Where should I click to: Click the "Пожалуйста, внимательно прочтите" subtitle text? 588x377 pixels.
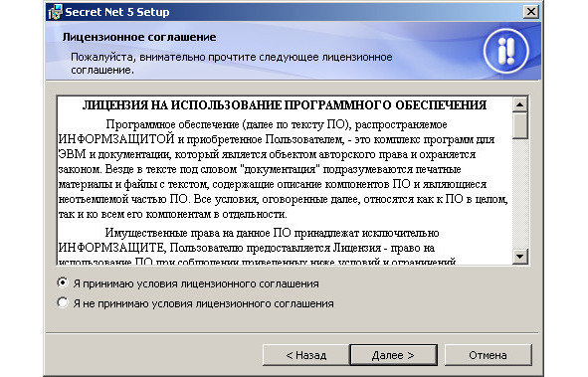[232, 64]
